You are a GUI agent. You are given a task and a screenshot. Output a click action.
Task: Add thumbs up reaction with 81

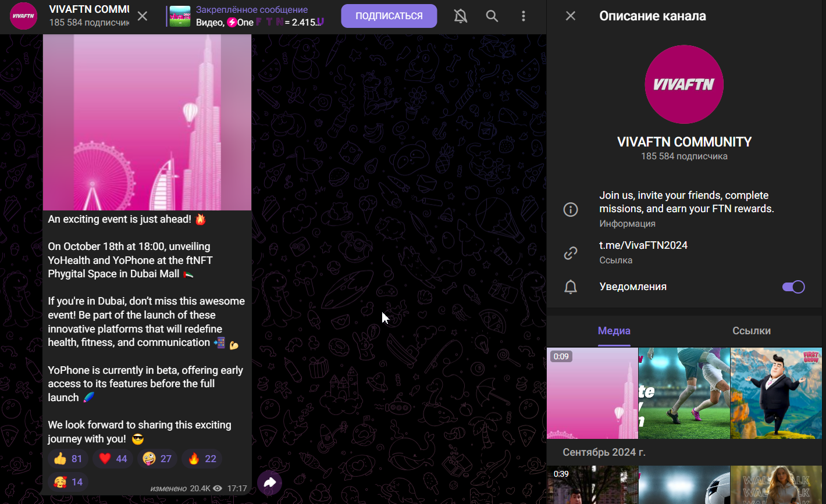tap(68, 459)
